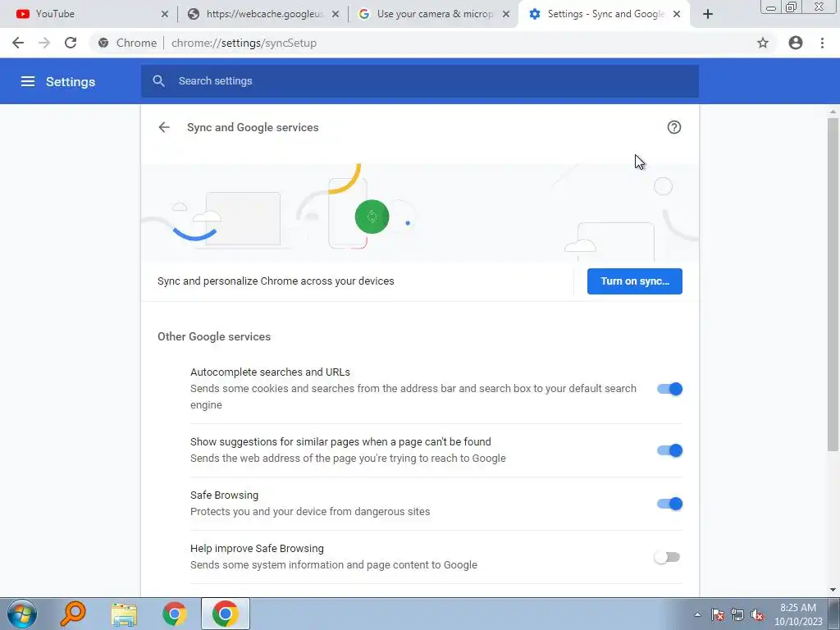This screenshot has height=630, width=840.
Task: Toggle Show suggestions for similar pages
Action: coord(669,450)
